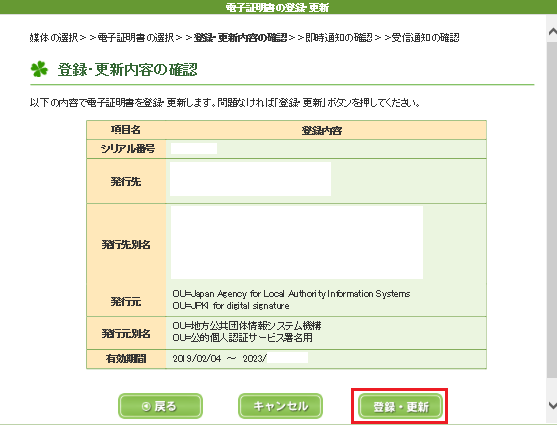The width and height of the screenshot is (557, 425).
Task: Go back using the 戻る button
Action: tap(160, 406)
